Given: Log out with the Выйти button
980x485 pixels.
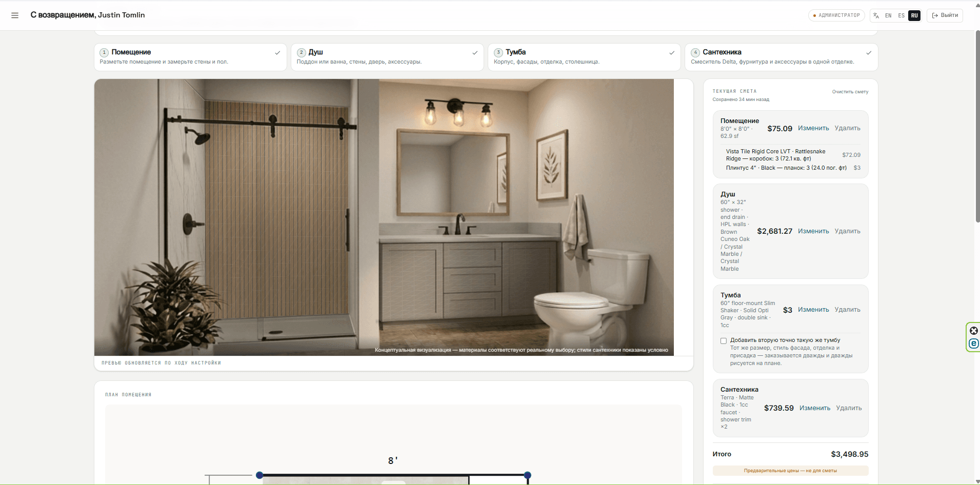Looking at the screenshot, I should [945, 15].
